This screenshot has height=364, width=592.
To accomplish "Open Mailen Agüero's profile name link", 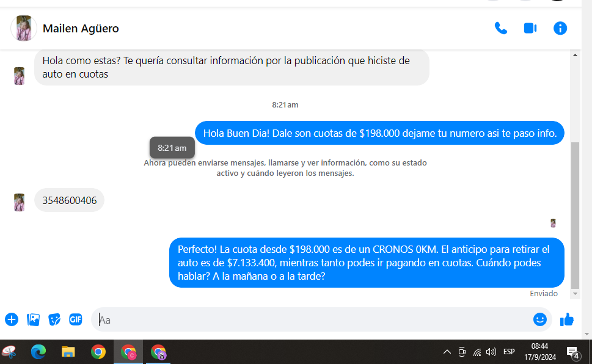I will click(x=81, y=29).
